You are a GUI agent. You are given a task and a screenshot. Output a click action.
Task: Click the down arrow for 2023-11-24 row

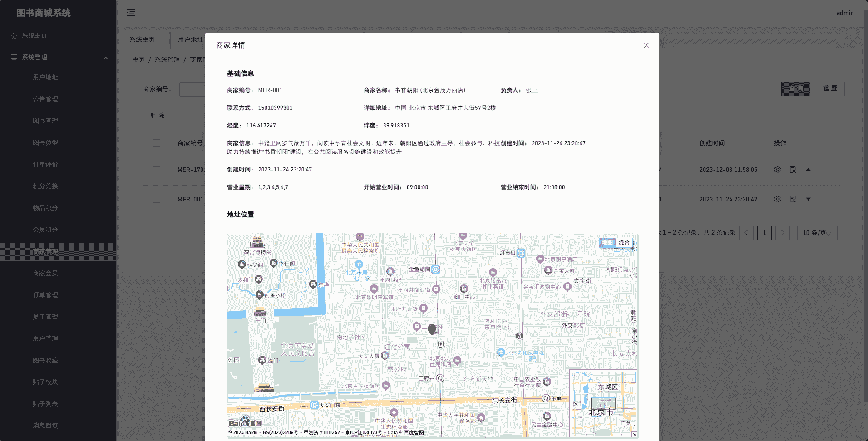[x=808, y=199]
